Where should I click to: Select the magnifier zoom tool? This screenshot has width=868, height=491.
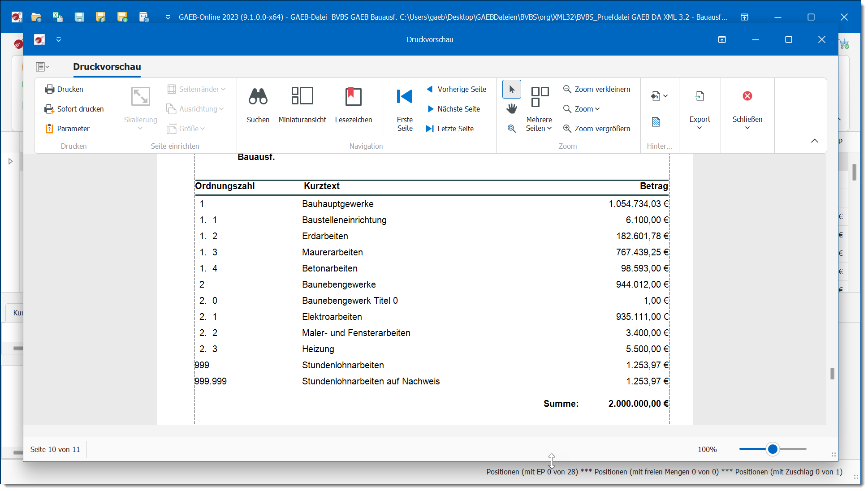pos(511,129)
